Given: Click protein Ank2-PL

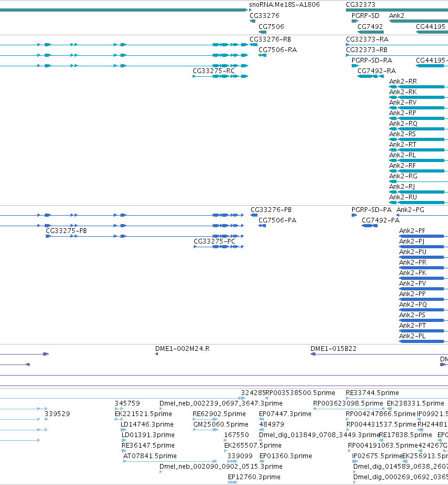Looking at the screenshot, I should click(x=412, y=336).
